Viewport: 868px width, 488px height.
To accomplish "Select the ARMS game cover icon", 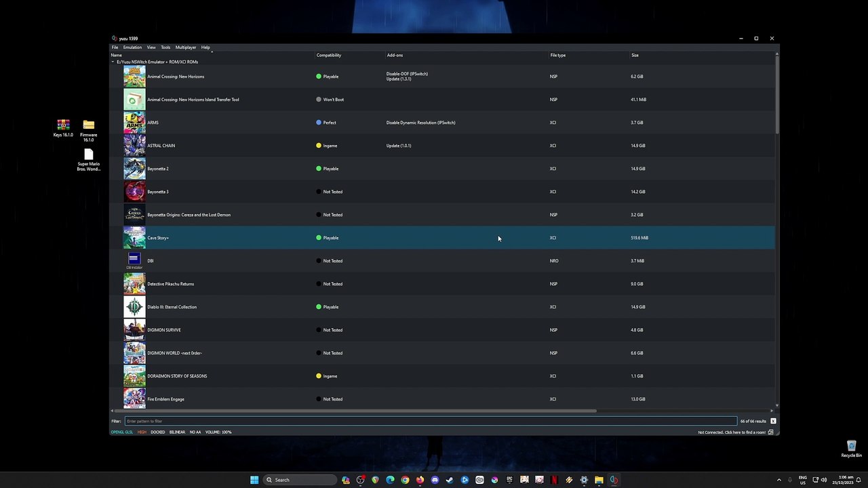I will (x=134, y=123).
